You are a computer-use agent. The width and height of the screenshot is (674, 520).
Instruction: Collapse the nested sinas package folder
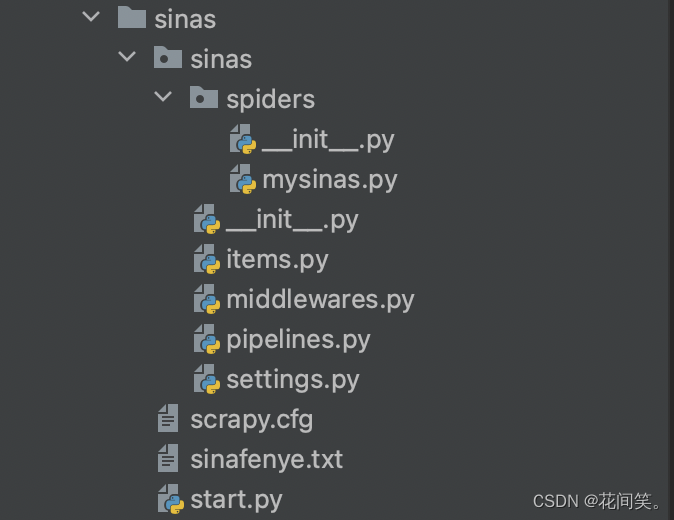127,57
